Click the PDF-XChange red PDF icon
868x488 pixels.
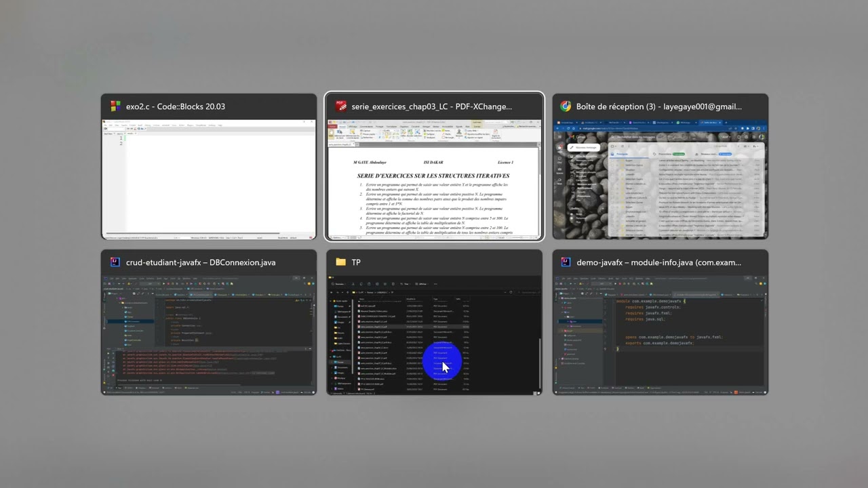click(340, 106)
